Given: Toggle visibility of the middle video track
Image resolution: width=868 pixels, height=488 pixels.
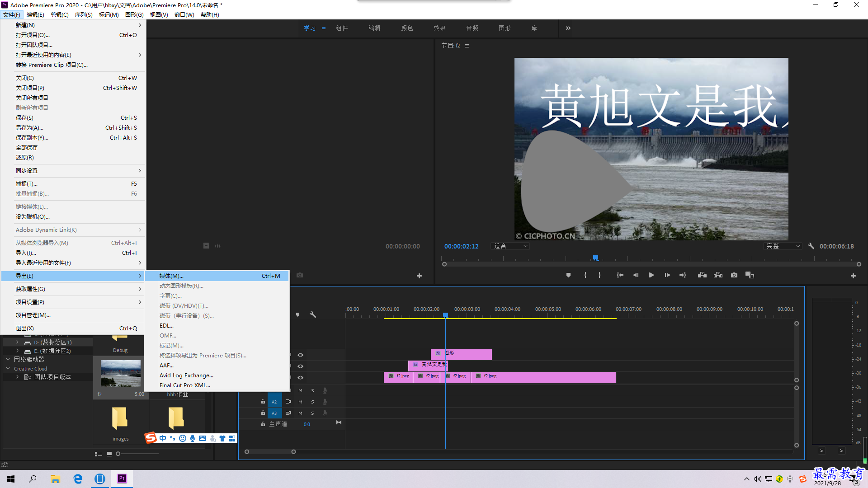Looking at the screenshot, I should click(x=300, y=366).
